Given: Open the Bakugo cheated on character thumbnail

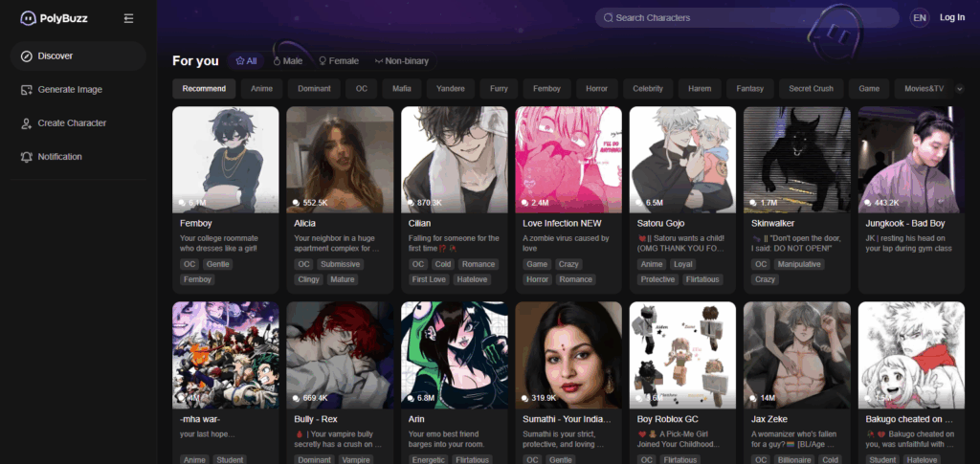Looking at the screenshot, I should pos(911,355).
